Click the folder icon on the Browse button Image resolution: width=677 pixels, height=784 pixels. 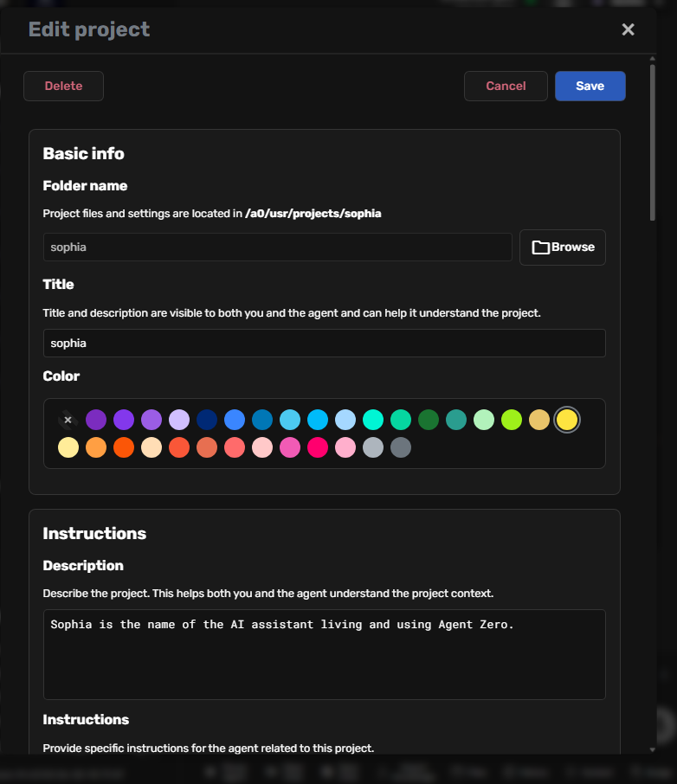(x=541, y=247)
